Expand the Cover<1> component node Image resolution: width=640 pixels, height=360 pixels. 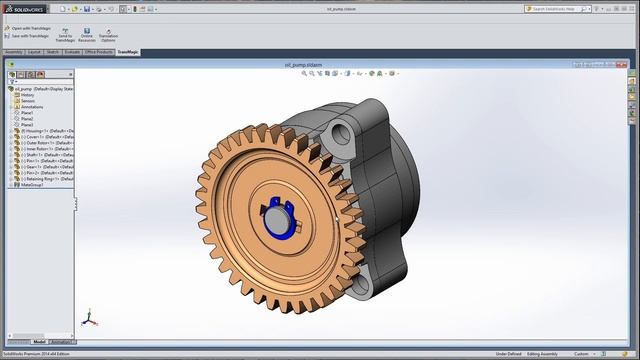11,137
